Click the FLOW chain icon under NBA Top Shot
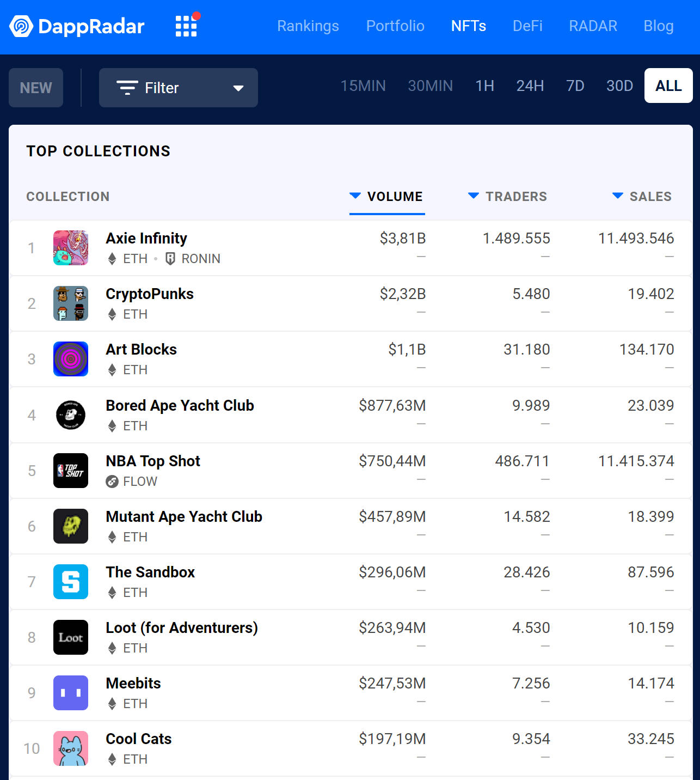This screenshot has width=700, height=780. 112,482
